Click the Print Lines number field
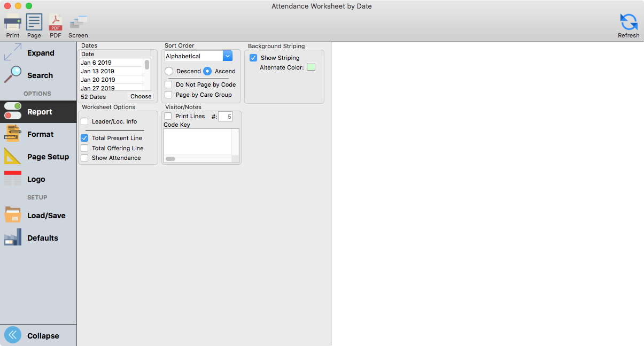 tap(225, 117)
